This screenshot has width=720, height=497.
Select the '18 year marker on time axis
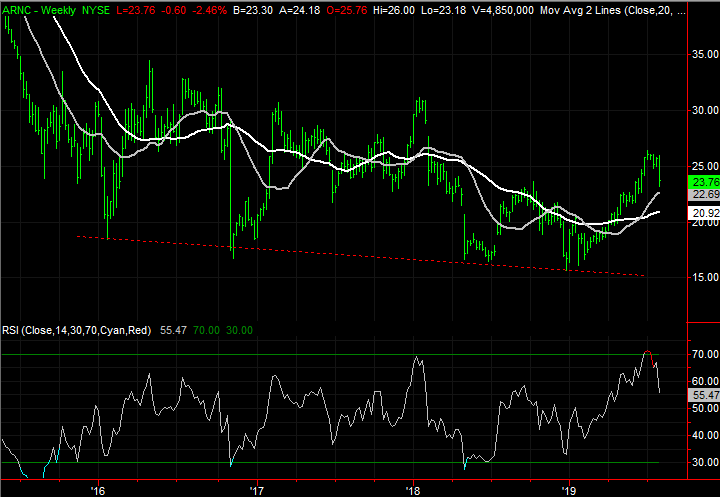[412, 490]
